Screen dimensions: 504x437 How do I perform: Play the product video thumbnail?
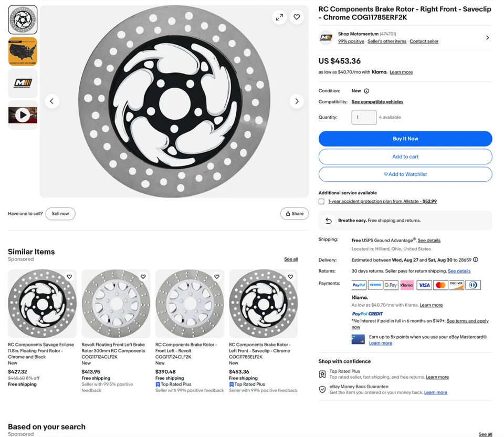click(22, 115)
